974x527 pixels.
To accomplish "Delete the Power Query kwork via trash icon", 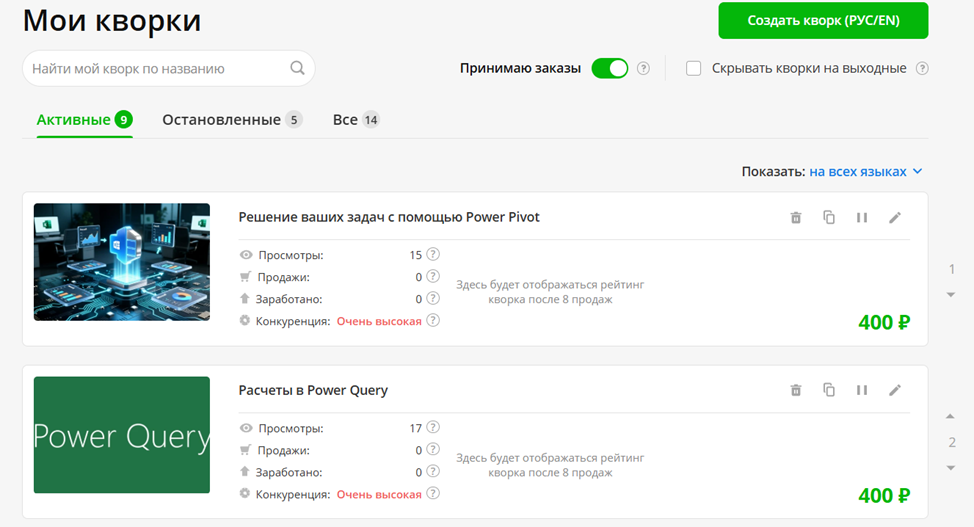I will pyautogui.click(x=796, y=390).
